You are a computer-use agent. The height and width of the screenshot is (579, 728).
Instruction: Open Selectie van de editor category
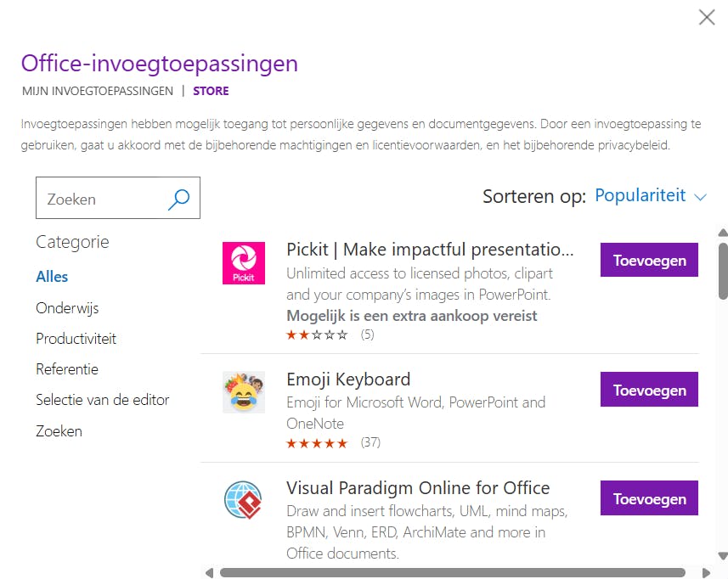point(103,400)
